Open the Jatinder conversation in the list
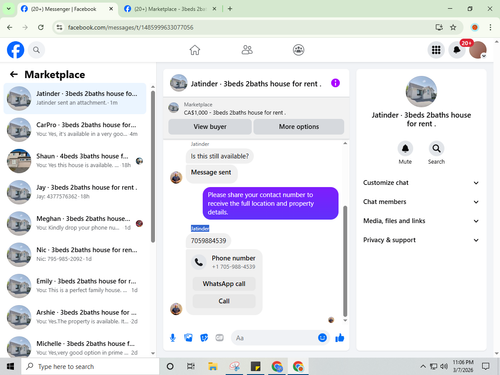Screen dimensions: 500x375 pyautogui.click(x=75, y=98)
